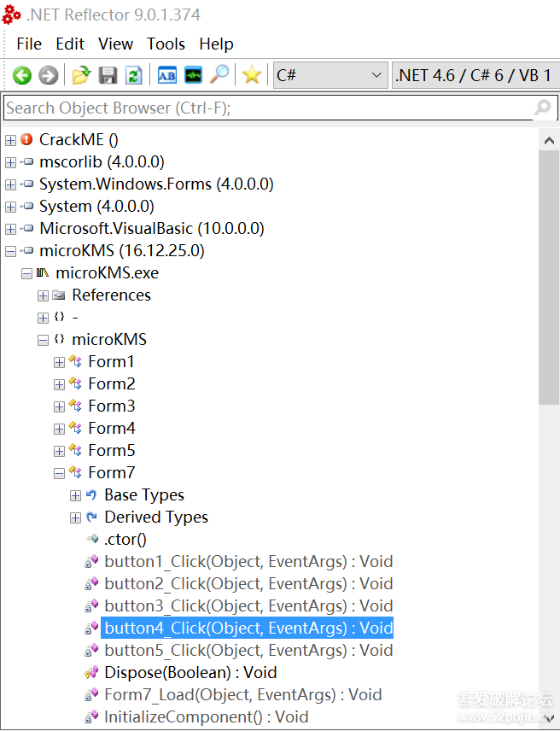Viewport: 560px width, 731px height.
Task: Select the "-" namespace entry
Action: (75, 317)
